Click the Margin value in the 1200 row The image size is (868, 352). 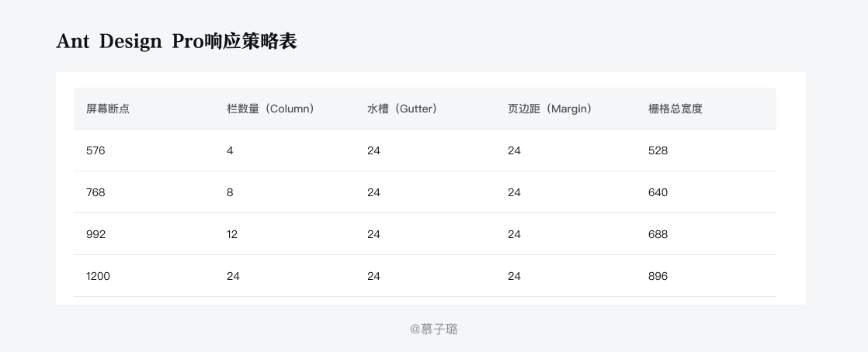(x=514, y=276)
